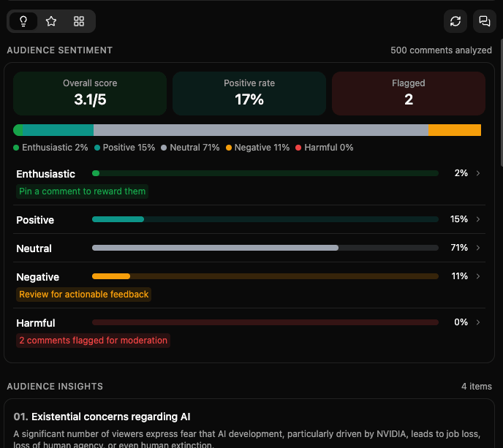The image size is (503, 448).
Task: Open the comments chat icon
Action: [x=484, y=21]
